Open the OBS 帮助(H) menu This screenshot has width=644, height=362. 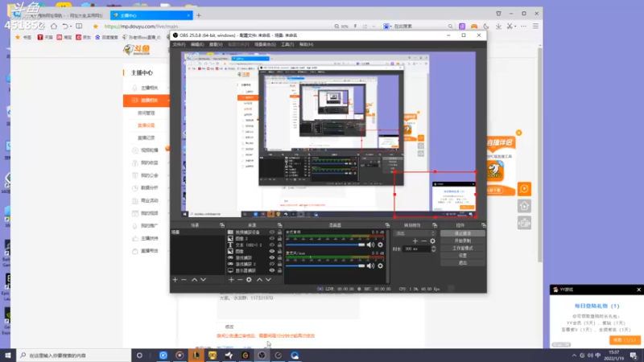[307, 44]
